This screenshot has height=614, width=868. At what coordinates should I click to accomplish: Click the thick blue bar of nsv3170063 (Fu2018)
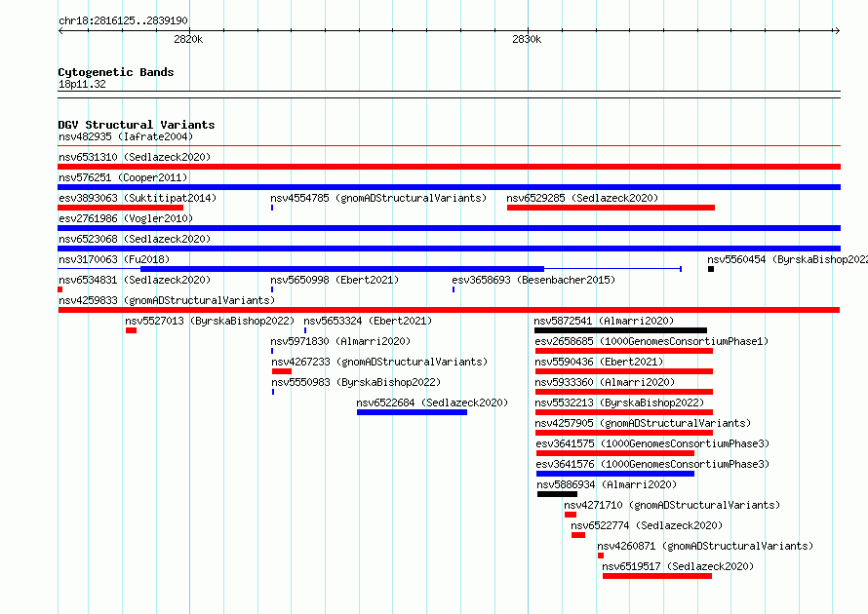click(x=342, y=269)
